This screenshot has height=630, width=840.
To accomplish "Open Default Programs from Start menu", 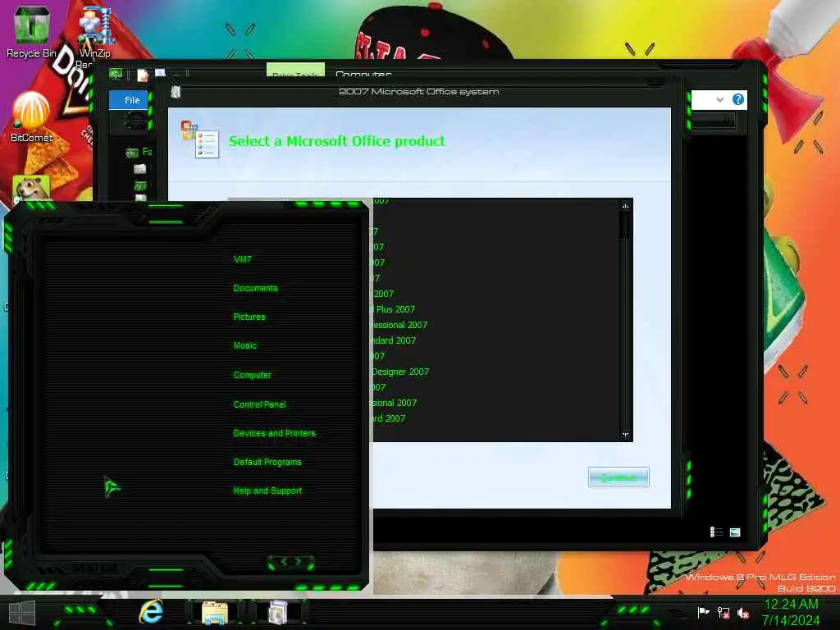I will point(267,463).
